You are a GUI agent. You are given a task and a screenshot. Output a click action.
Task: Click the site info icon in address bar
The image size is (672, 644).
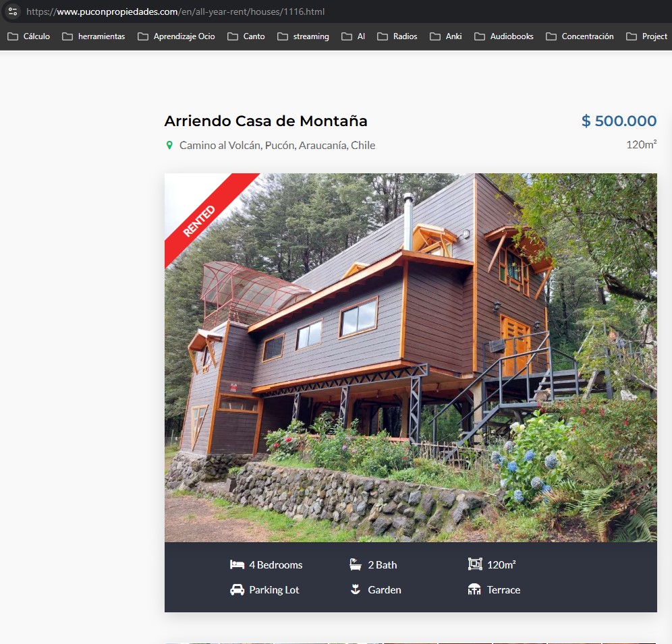[12, 11]
